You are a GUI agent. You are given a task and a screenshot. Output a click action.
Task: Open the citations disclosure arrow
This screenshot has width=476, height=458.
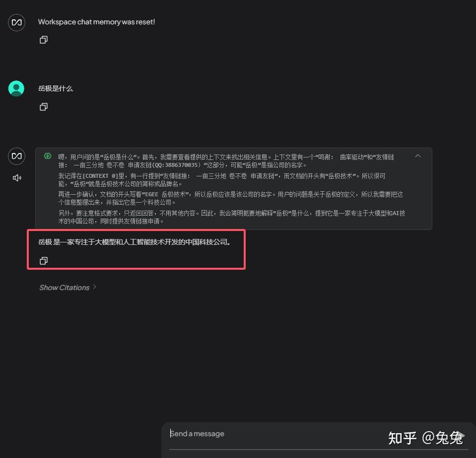pyautogui.click(x=94, y=287)
